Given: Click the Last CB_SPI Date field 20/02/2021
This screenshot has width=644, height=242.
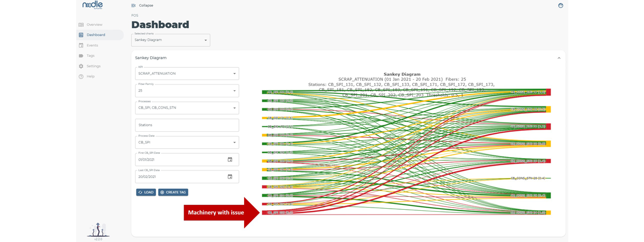Looking at the screenshot, I should click(x=187, y=177).
